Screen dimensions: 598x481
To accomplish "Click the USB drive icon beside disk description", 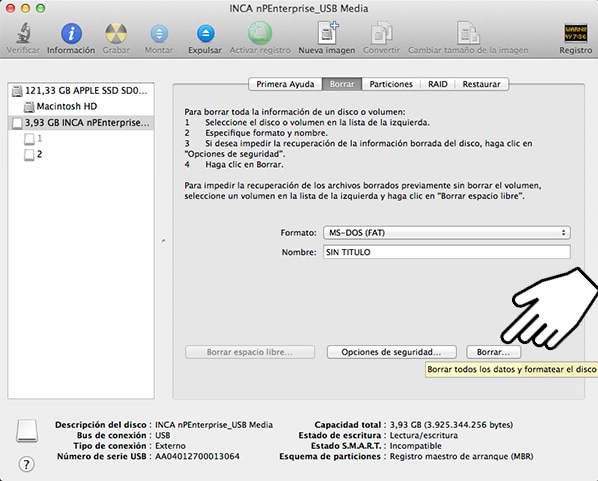I will (x=27, y=431).
